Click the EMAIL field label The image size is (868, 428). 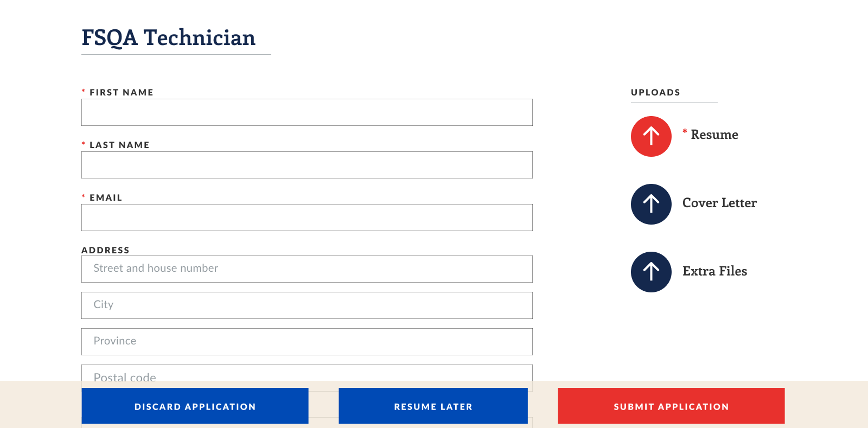(x=106, y=197)
